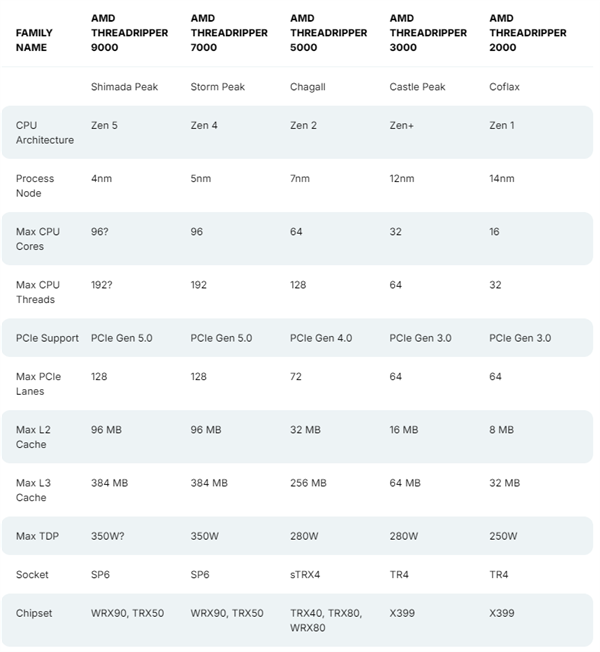Click the Max CPU Cores row label
Image resolution: width=600 pixels, height=652 pixels.
coord(38,239)
